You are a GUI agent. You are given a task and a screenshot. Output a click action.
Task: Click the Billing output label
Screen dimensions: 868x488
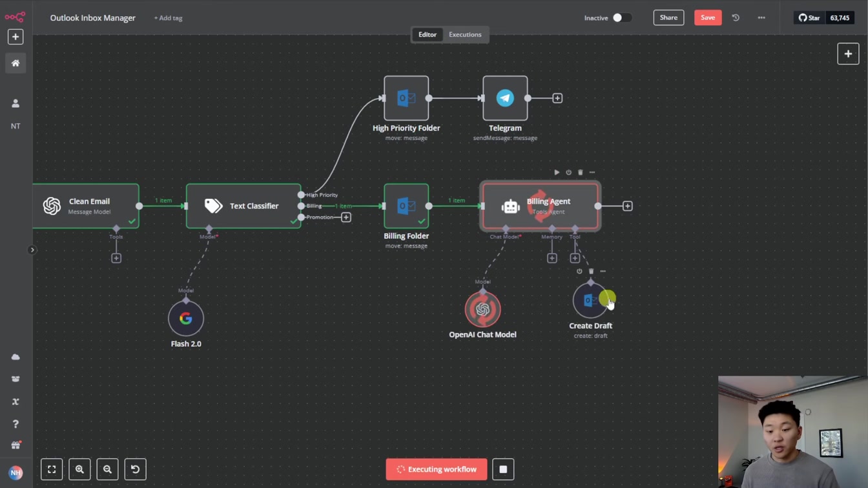tap(314, 206)
